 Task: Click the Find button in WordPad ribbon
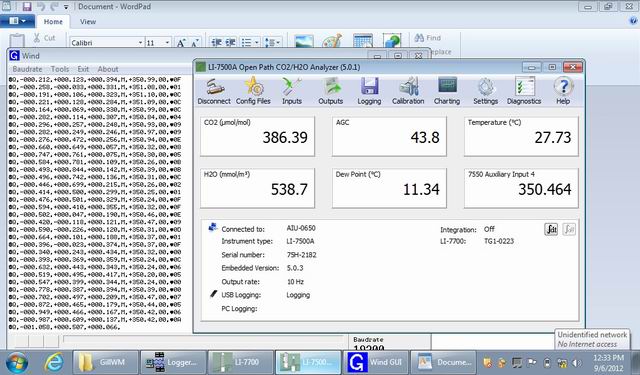(427, 38)
